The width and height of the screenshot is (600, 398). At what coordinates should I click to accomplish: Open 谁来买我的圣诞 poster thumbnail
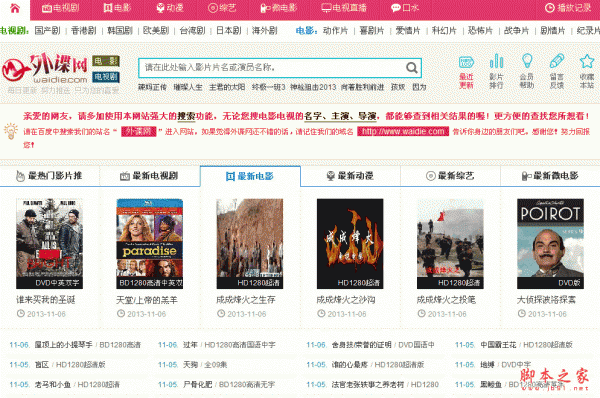point(49,244)
